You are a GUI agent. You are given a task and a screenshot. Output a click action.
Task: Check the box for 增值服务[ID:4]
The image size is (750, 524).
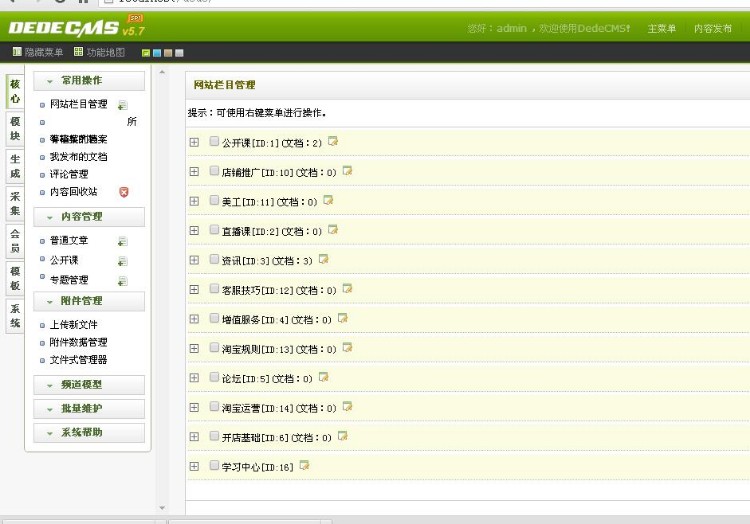tap(214, 318)
